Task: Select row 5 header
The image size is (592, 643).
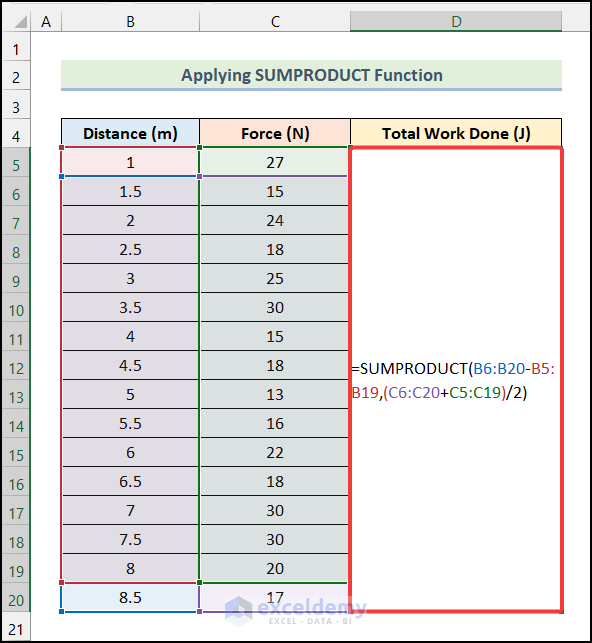Action: click(16, 162)
